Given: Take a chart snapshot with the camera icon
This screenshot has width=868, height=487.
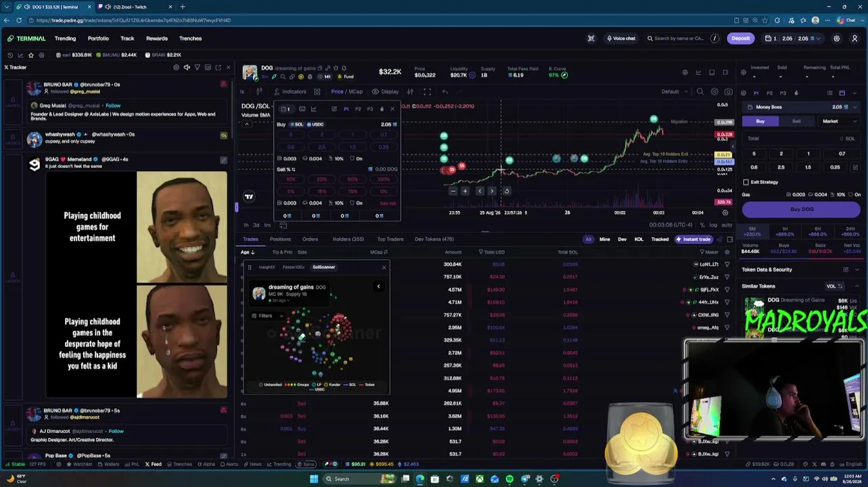Looking at the screenshot, I should pyautogui.click(x=728, y=92).
